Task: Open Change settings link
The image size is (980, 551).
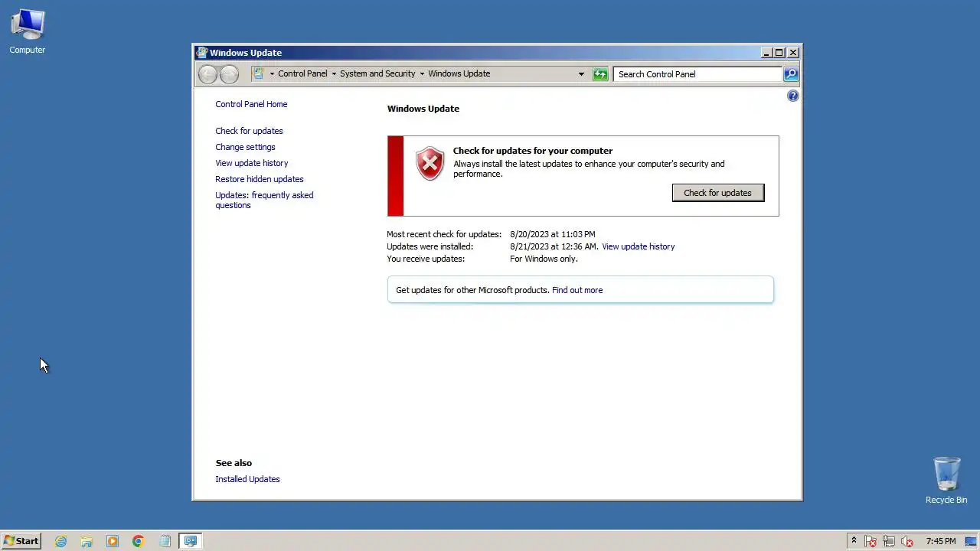Action: point(245,147)
